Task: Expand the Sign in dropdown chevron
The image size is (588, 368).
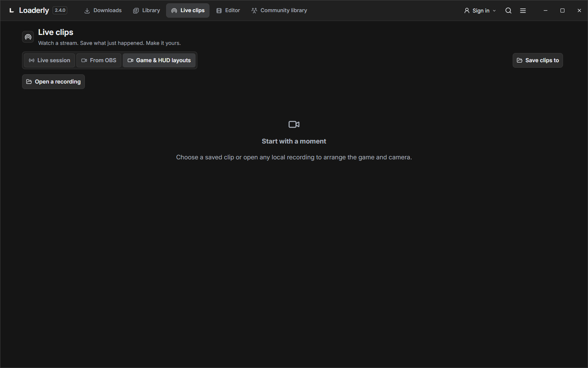Action: 494,11
